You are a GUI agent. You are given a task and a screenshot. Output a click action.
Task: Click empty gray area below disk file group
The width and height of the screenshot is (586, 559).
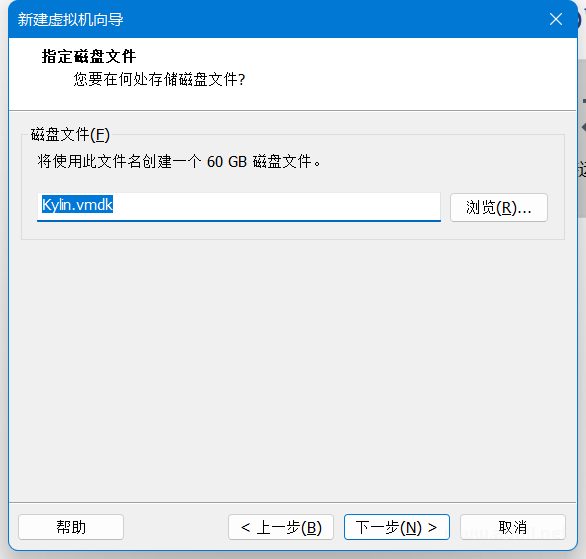point(293,370)
